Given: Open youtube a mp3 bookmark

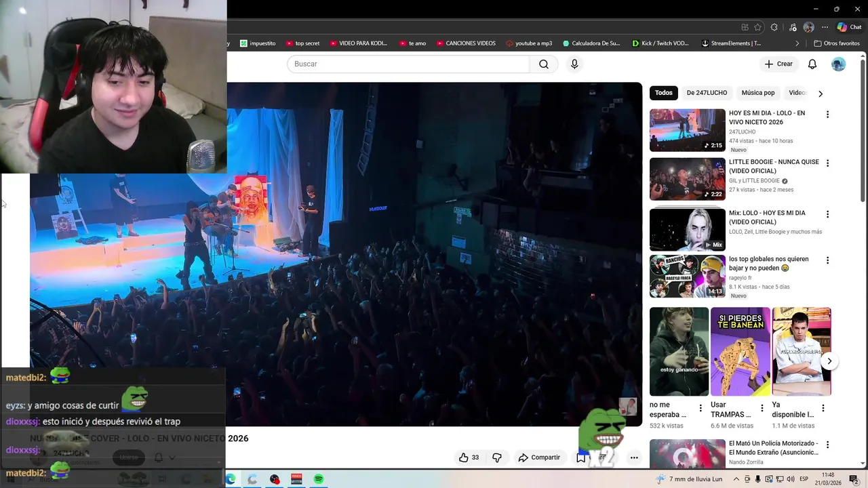Looking at the screenshot, I should tap(529, 43).
